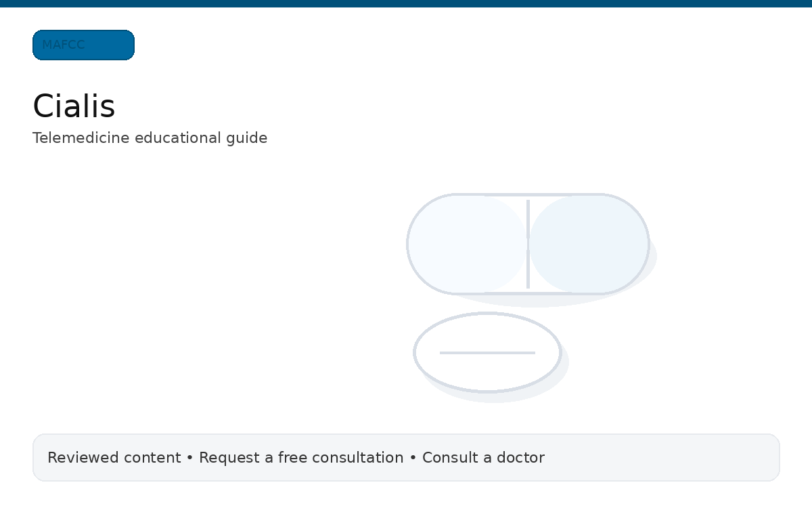Click the bullet between Reviewed content and Request

pos(189,458)
